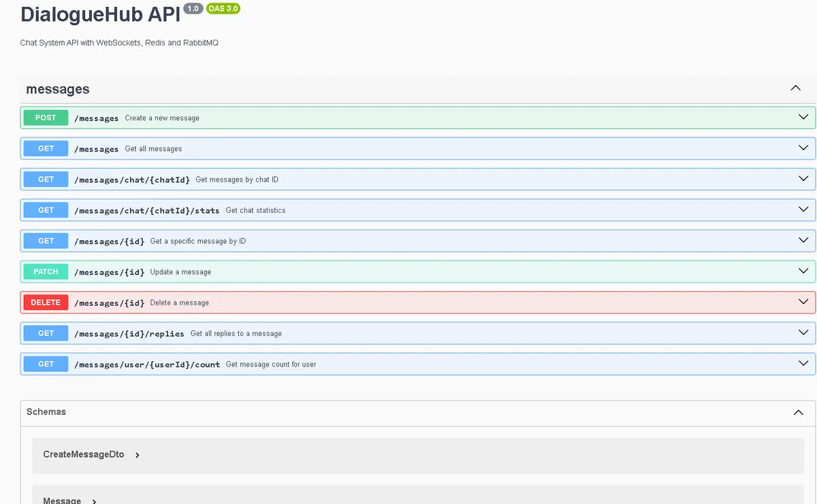
Task: Expand the POST /messages endpoint chevron
Action: click(803, 117)
